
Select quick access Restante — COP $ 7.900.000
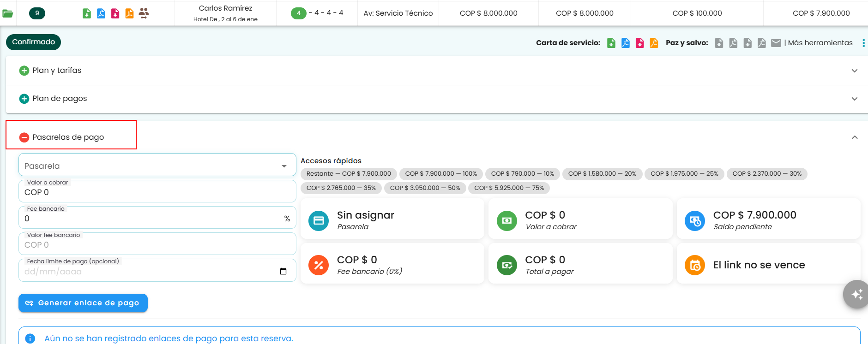point(349,174)
